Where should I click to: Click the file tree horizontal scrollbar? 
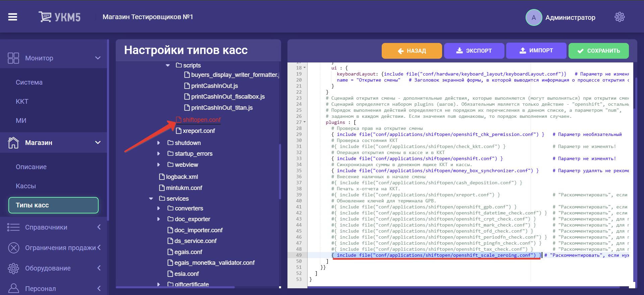pos(175,287)
